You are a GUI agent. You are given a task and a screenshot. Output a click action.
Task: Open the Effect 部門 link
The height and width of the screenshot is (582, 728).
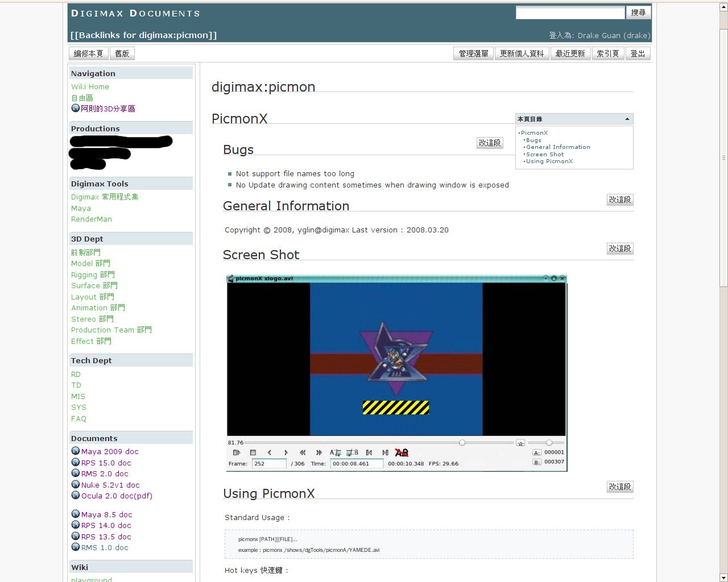(91, 341)
